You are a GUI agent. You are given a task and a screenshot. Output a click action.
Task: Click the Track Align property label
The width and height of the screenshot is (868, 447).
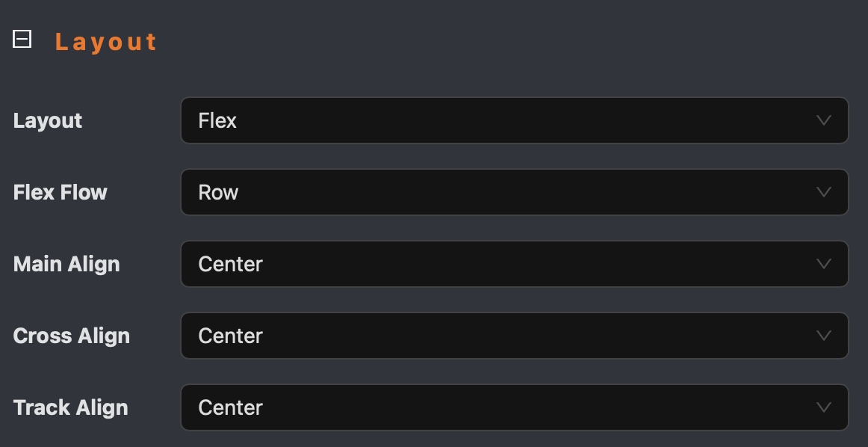pos(69,407)
